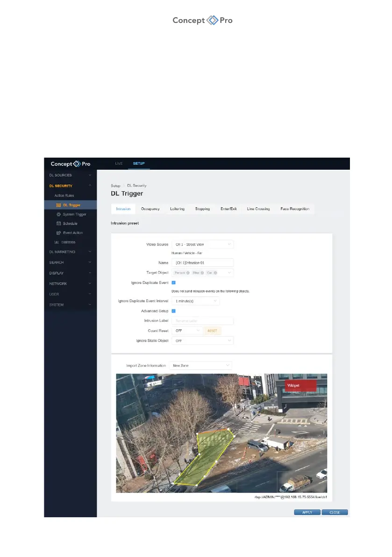Expand the DL MARKETING sidebar section
Image resolution: width=392 pixels, height=557 pixels.
tap(70, 252)
